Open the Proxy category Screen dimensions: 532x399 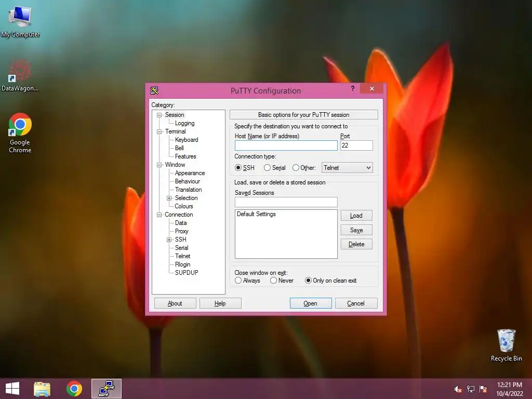pyautogui.click(x=181, y=231)
